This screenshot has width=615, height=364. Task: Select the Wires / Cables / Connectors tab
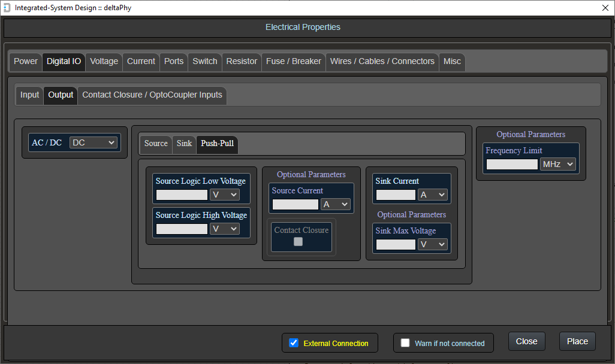(382, 61)
